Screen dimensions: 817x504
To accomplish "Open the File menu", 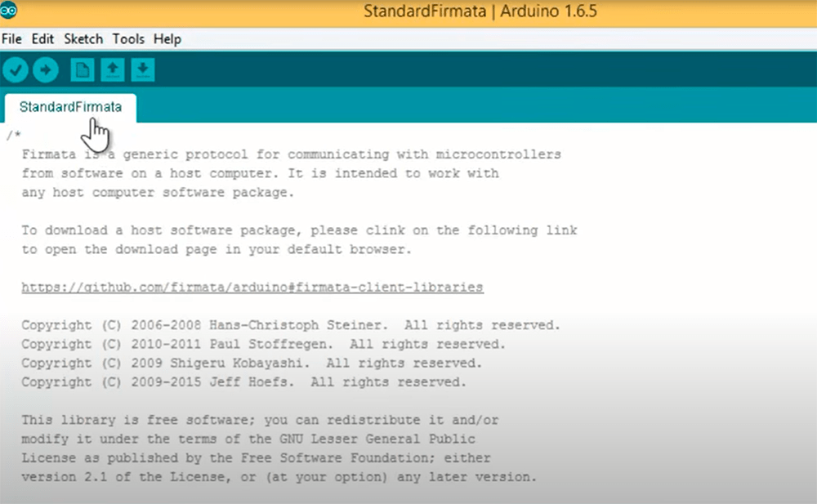I will pos(11,39).
